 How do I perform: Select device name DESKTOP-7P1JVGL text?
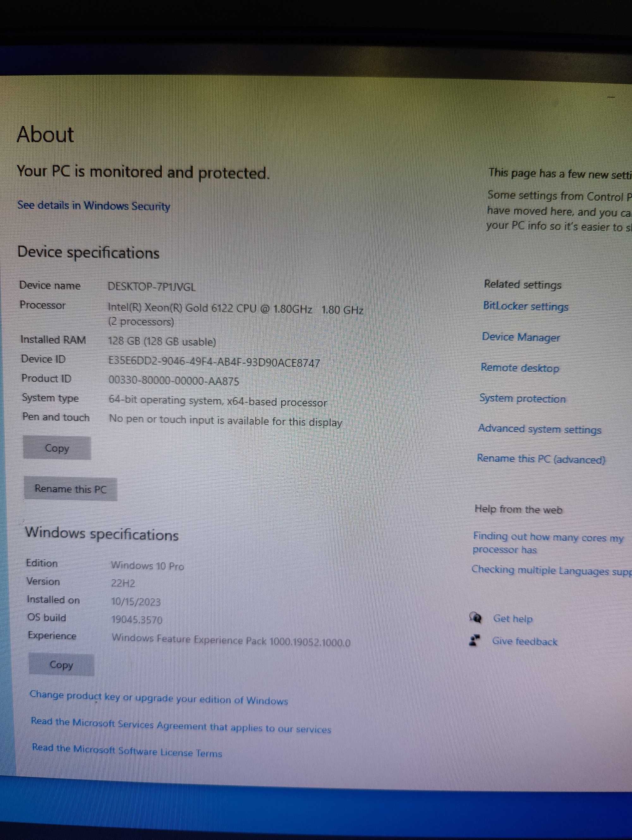tap(152, 287)
